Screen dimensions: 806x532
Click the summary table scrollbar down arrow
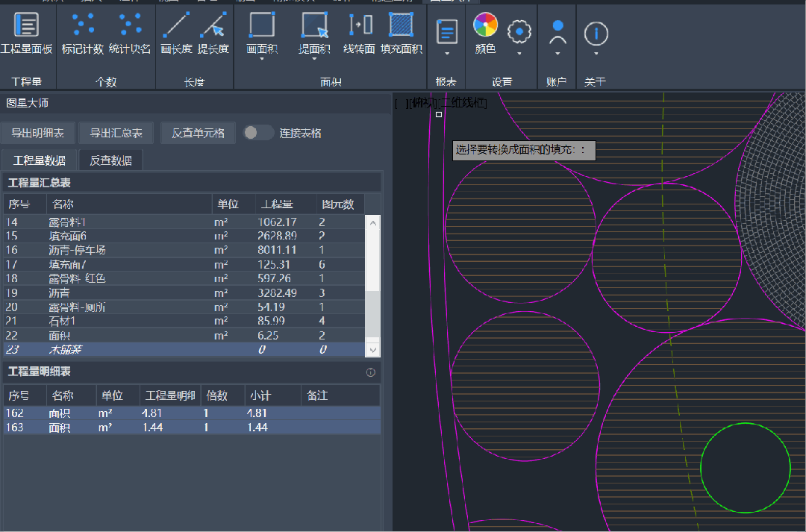click(372, 349)
